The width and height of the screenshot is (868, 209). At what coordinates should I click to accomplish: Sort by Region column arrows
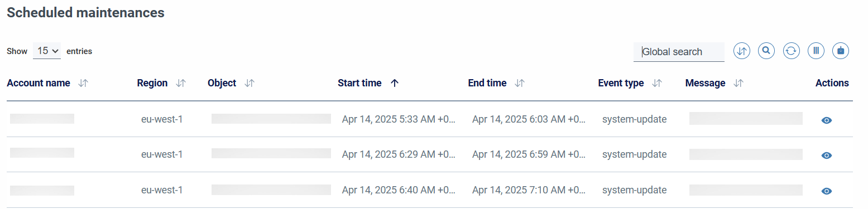click(181, 83)
